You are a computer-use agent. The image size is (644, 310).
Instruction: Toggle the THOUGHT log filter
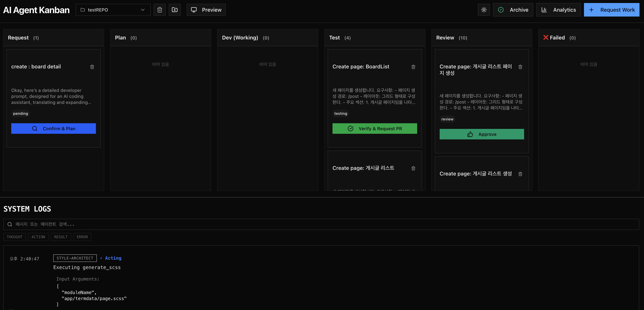[x=14, y=237]
